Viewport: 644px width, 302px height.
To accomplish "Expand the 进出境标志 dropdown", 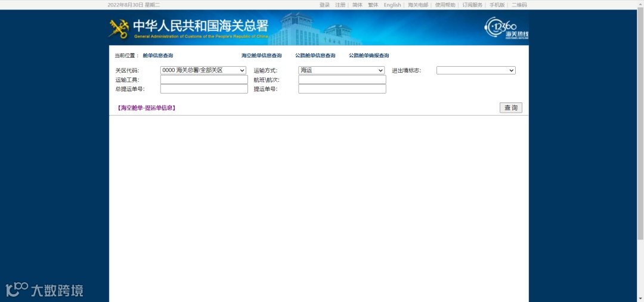I will coord(476,70).
